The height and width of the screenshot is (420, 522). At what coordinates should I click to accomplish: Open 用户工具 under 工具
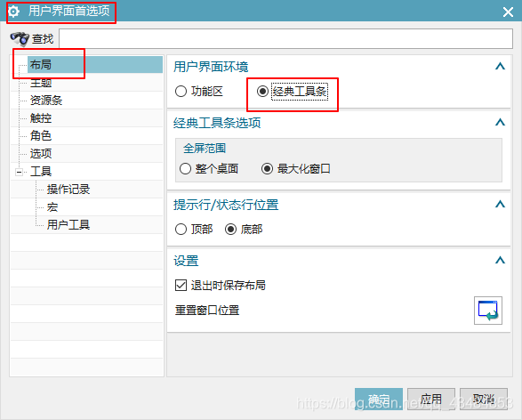(x=68, y=225)
